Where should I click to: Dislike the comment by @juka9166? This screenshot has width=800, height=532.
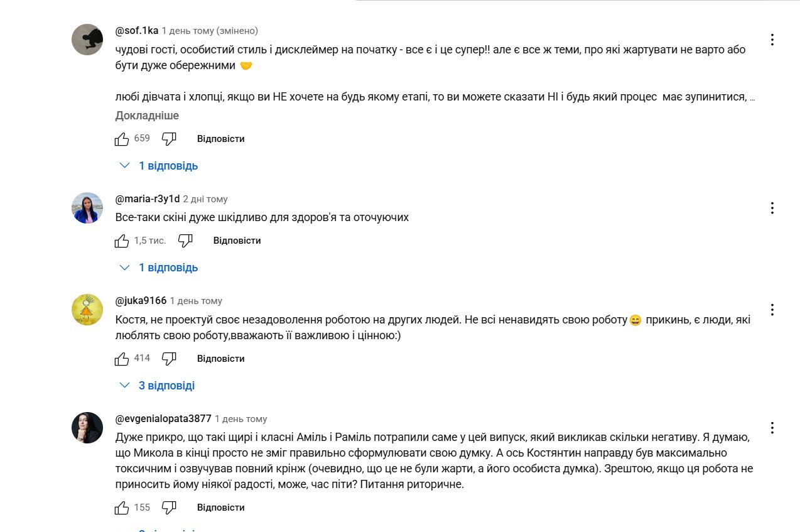click(169, 359)
